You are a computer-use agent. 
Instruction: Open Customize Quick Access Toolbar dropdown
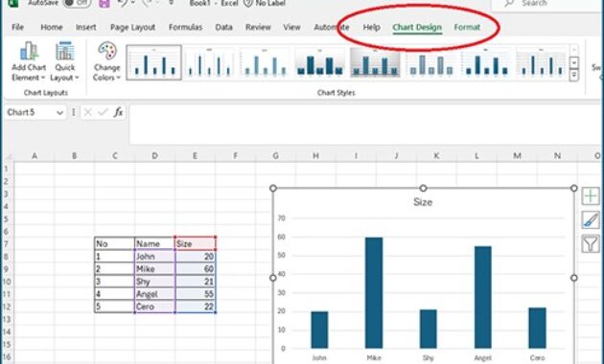172,3
